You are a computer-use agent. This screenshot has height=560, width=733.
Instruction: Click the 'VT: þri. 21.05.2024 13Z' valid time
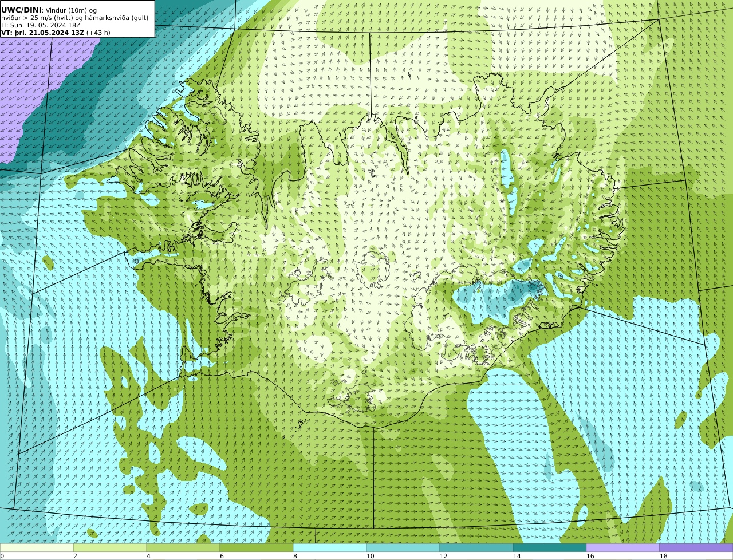click(x=43, y=33)
